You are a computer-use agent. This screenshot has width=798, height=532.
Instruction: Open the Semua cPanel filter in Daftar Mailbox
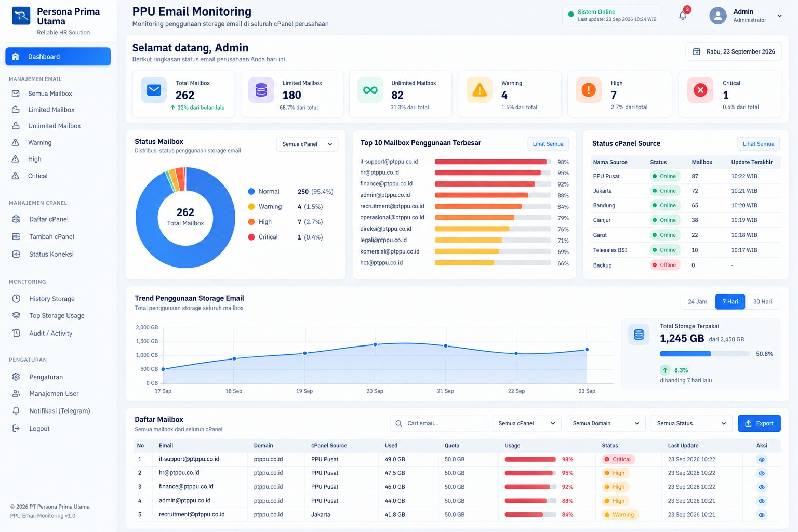point(527,423)
